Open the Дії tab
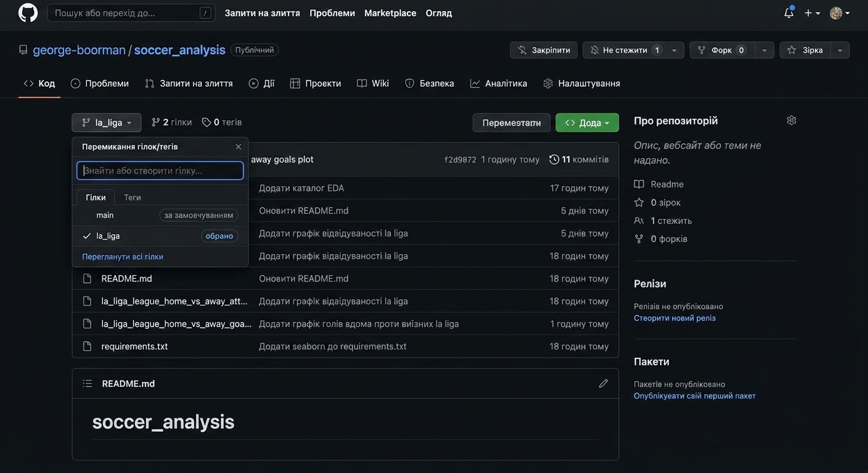The image size is (868, 473). coord(262,83)
